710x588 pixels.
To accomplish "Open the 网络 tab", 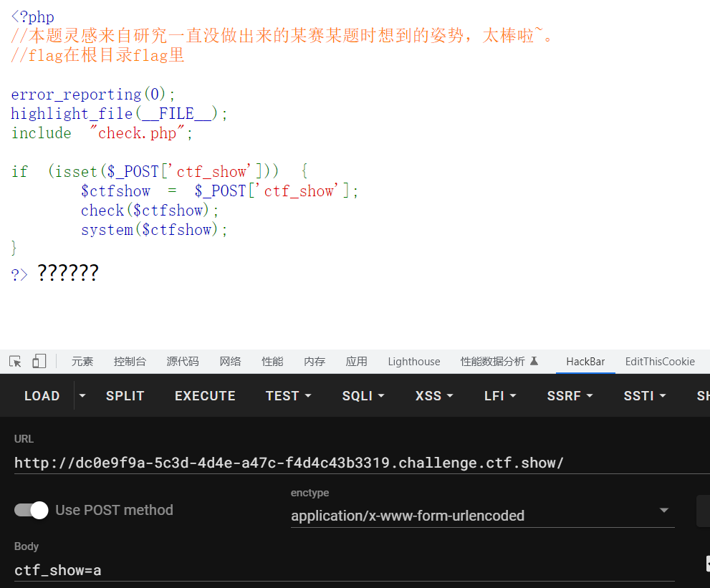I will coord(230,362).
